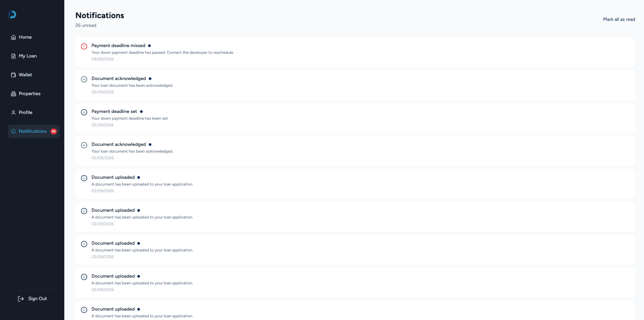Viewport: 644px width, 320px height.
Task: Click the red 26 notifications badge
Action: [53, 131]
